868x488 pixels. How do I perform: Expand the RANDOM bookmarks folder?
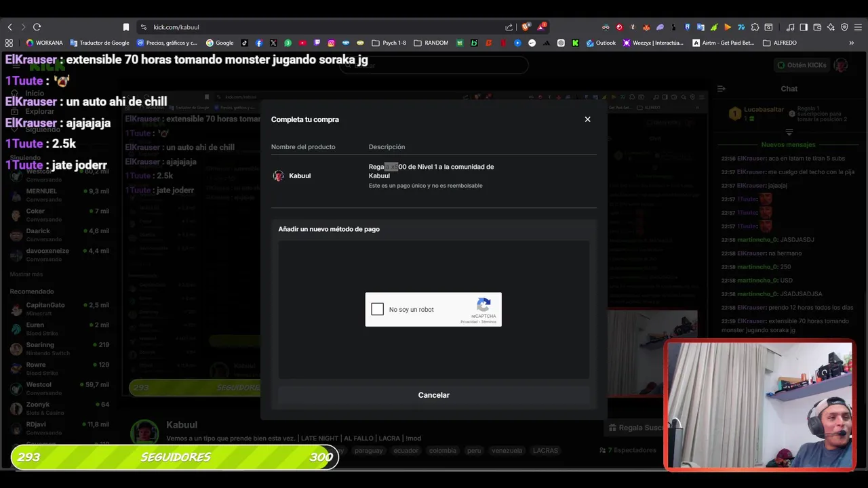tap(431, 43)
